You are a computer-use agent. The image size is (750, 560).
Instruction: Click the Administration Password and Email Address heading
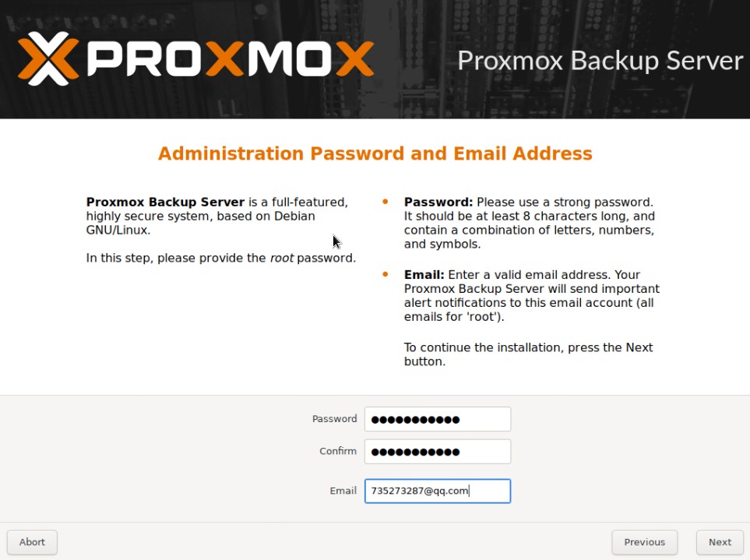point(375,153)
